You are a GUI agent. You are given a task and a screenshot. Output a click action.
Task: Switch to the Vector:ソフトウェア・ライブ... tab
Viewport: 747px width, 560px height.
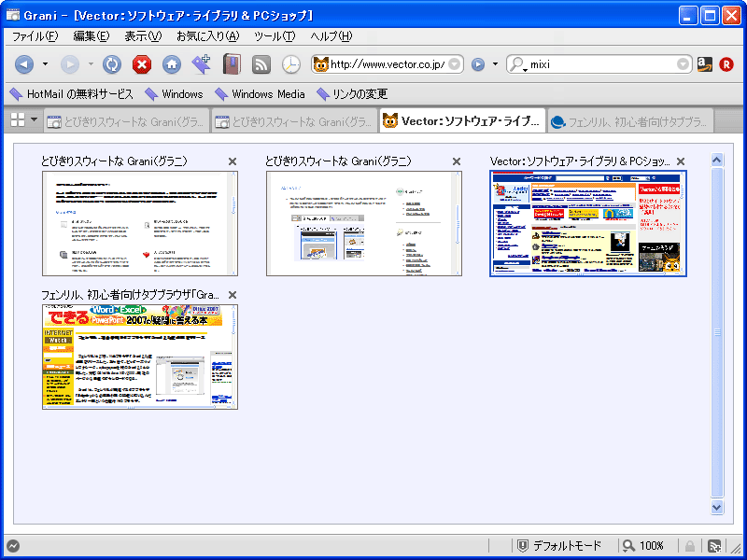(462, 121)
